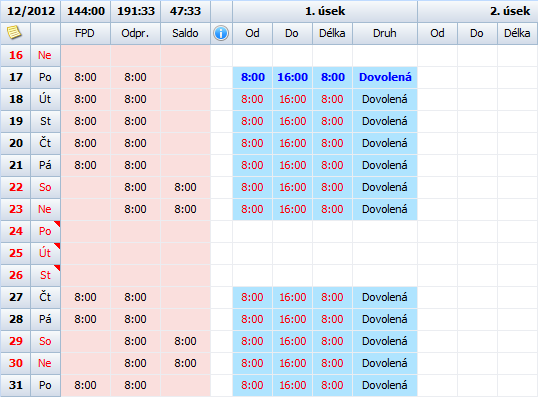Click the 191:33 total worked header
The height and width of the screenshot is (397, 538).
[136, 11]
